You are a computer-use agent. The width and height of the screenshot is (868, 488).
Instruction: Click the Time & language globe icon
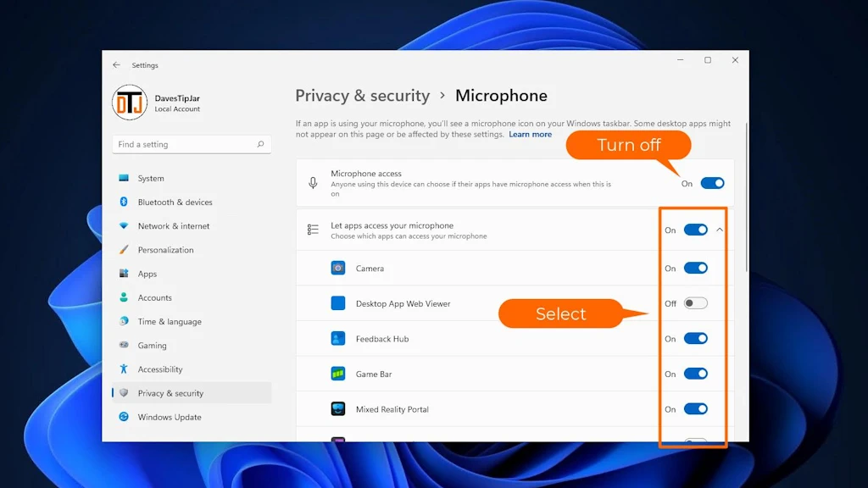point(124,321)
